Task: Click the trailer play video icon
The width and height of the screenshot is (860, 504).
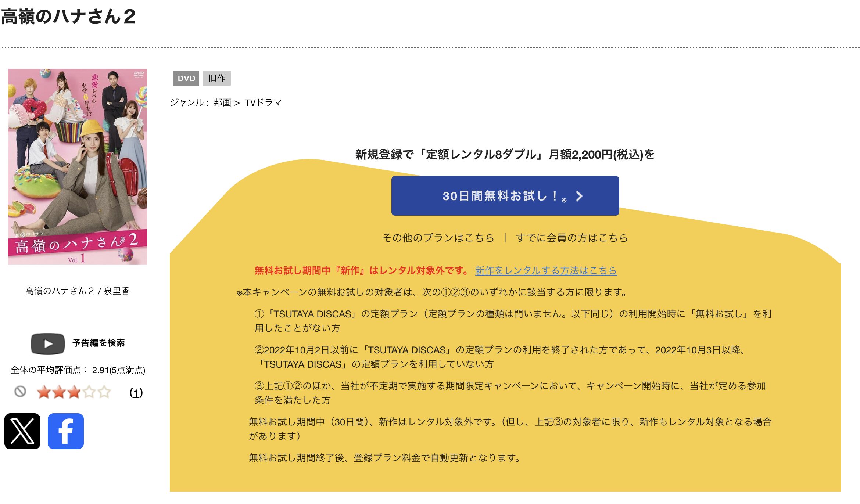Action: coord(48,343)
